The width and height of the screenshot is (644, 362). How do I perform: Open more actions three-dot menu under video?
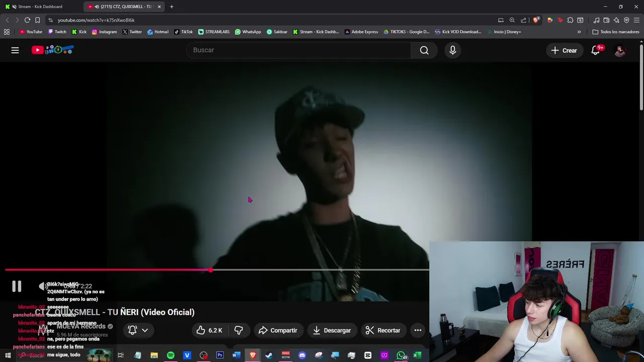[x=418, y=330]
